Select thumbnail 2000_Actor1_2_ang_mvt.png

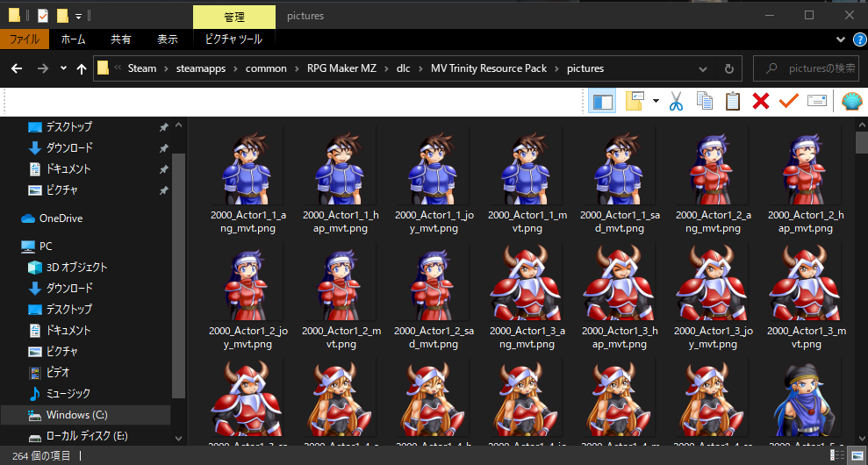[x=710, y=168]
